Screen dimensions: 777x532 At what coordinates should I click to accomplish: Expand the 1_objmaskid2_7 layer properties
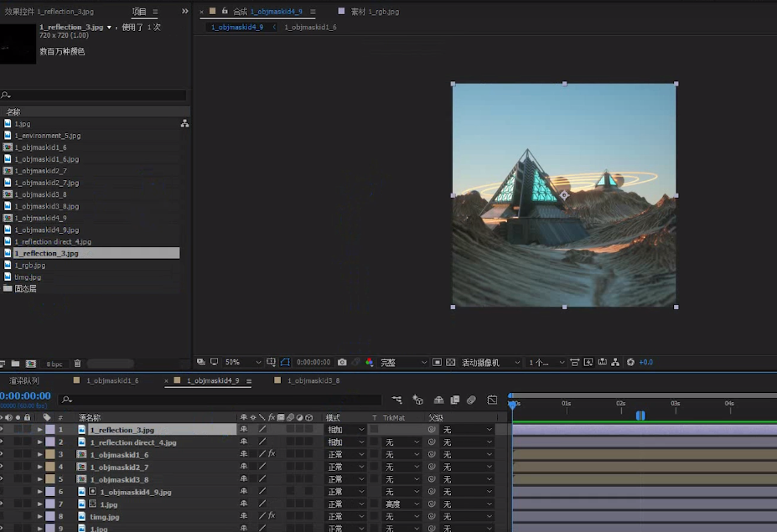[39, 467]
